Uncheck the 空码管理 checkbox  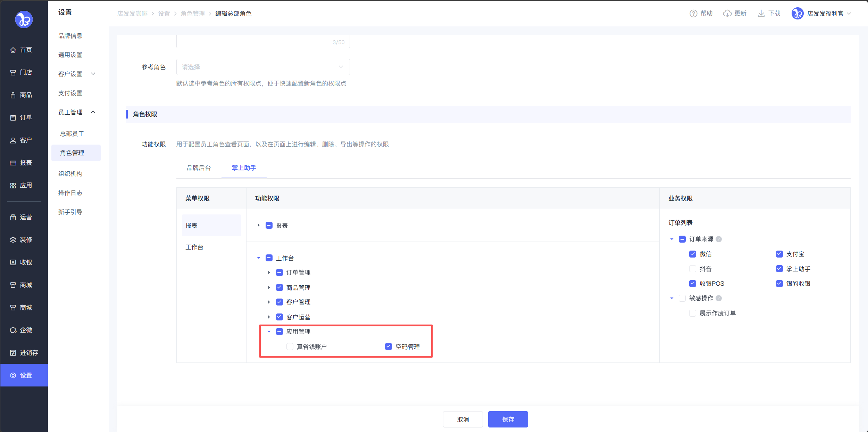[x=389, y=347]
